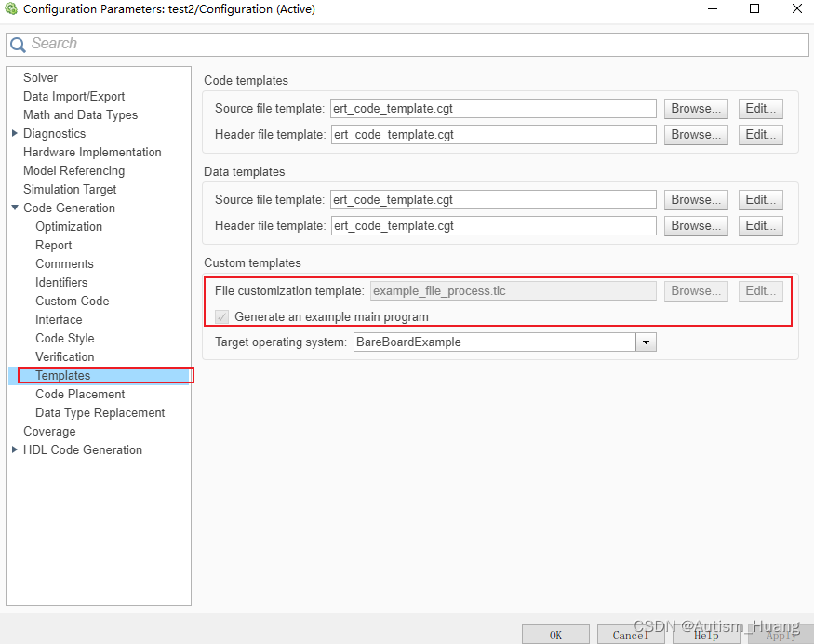Browse for code templates header file
The image size is (814, 644).
(696, 135)
